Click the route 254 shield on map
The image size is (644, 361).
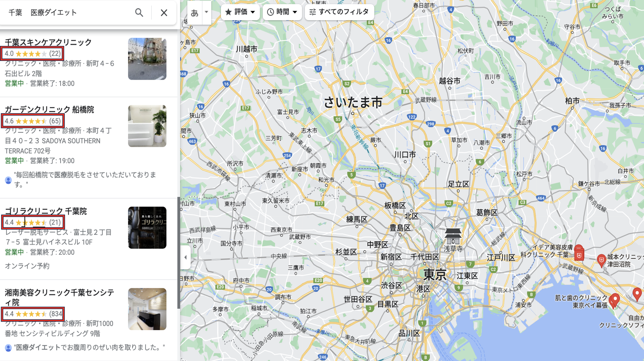[287, 155]
